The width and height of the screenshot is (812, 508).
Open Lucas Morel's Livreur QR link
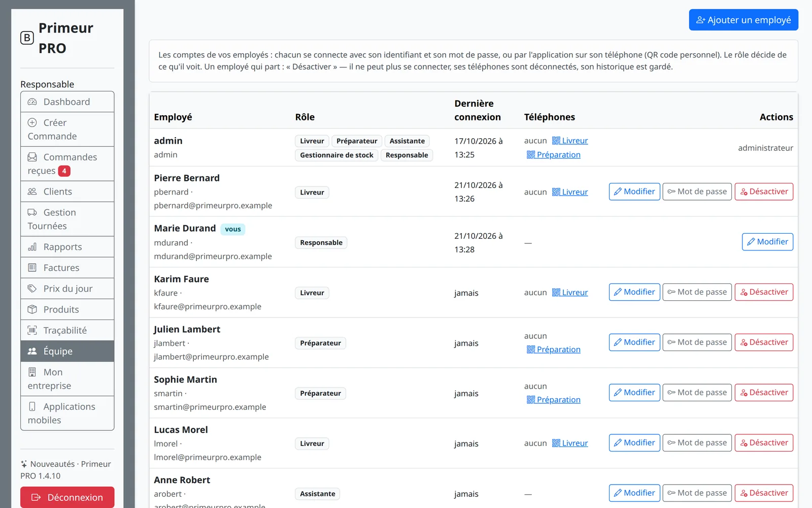570,443
